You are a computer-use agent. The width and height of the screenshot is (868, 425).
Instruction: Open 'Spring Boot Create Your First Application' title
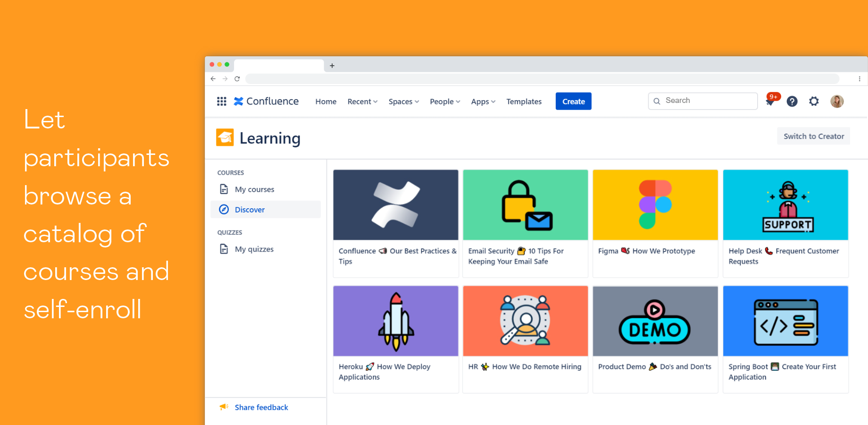[782, 372]
